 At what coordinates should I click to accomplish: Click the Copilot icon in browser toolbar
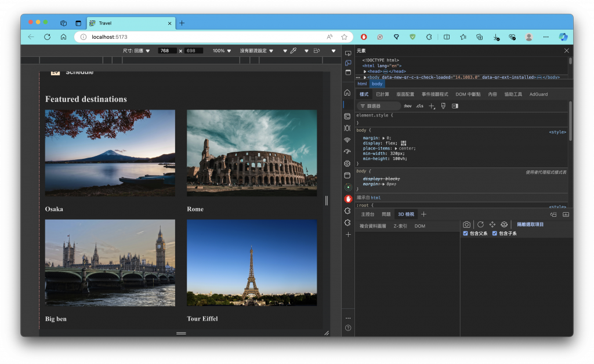562,37
